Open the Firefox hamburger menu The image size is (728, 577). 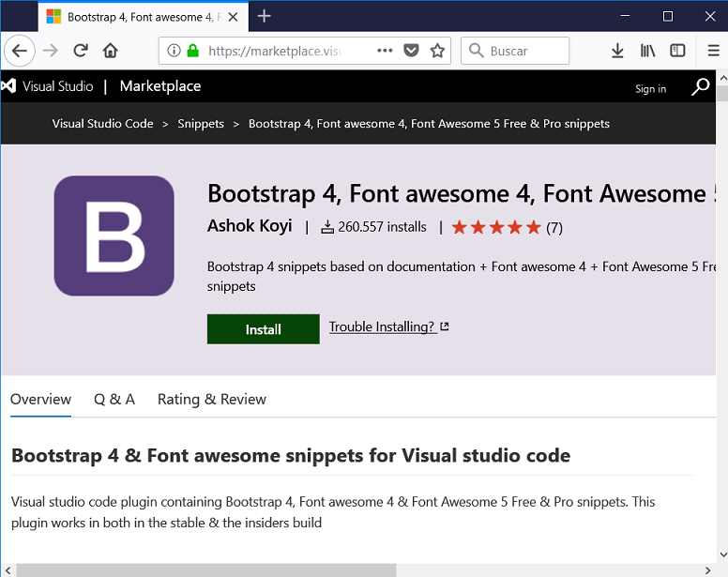pyautogui.click(x=714, y=50)
